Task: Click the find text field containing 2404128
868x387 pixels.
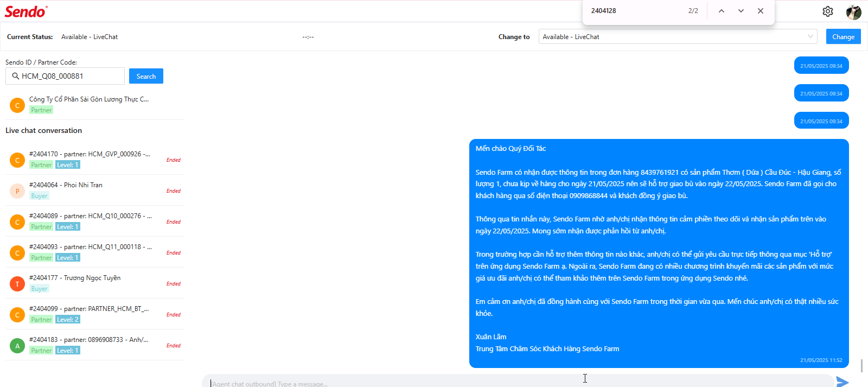Action: [x=635, y=11]
